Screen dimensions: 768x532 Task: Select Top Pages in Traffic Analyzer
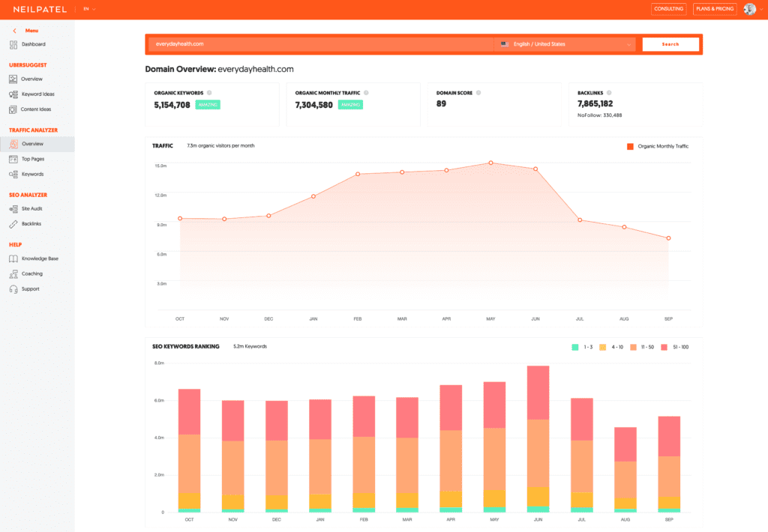(33, 159)
